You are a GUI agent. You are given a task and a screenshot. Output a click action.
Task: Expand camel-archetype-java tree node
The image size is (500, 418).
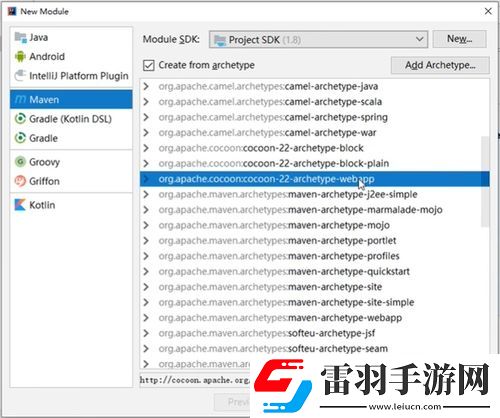pyautogui.click(x=146, y=86)
